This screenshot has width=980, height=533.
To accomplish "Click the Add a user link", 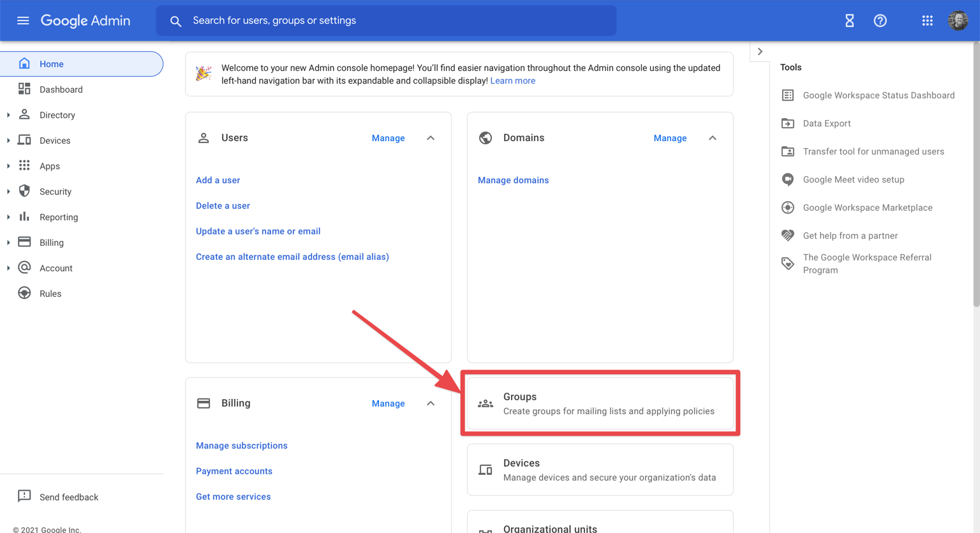I will (x=218, y=180).
